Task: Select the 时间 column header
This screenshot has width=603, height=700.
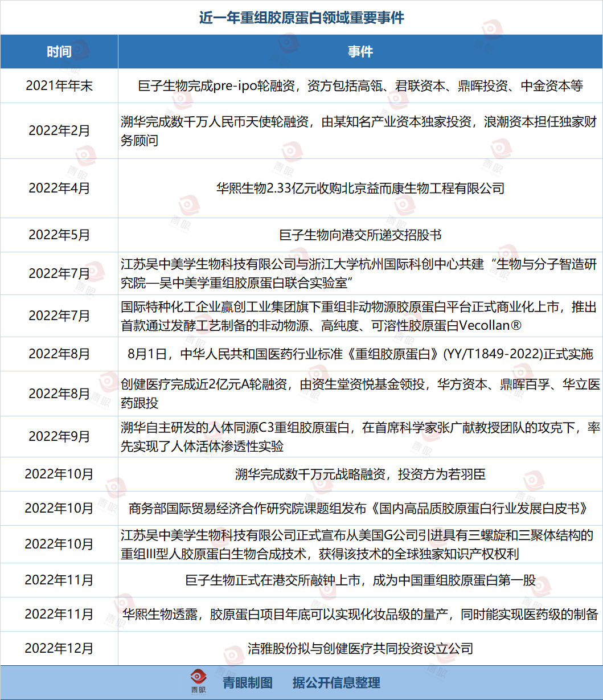Action: click(59, 52)
